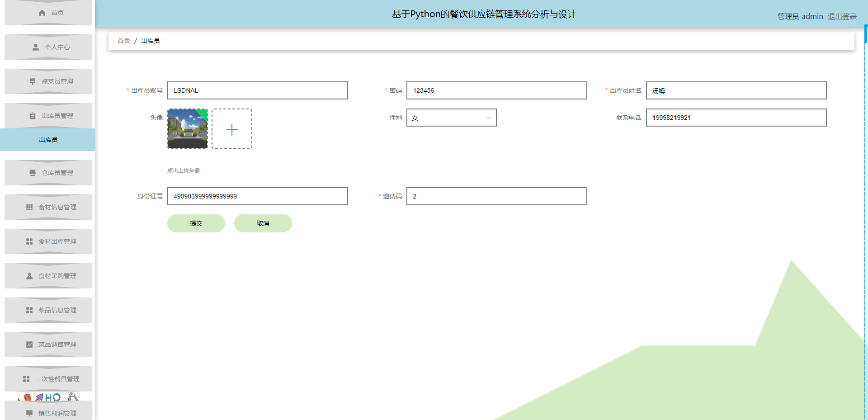Open the 首页 sidebar menu
The height and width of the screenshot is (420, 868).
pos(48,13)
